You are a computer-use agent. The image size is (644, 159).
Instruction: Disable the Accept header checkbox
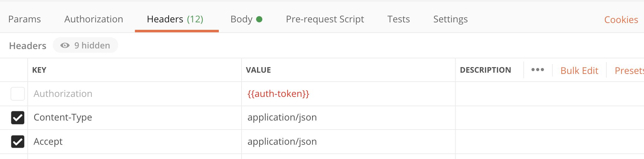click(x=18, y=142)
